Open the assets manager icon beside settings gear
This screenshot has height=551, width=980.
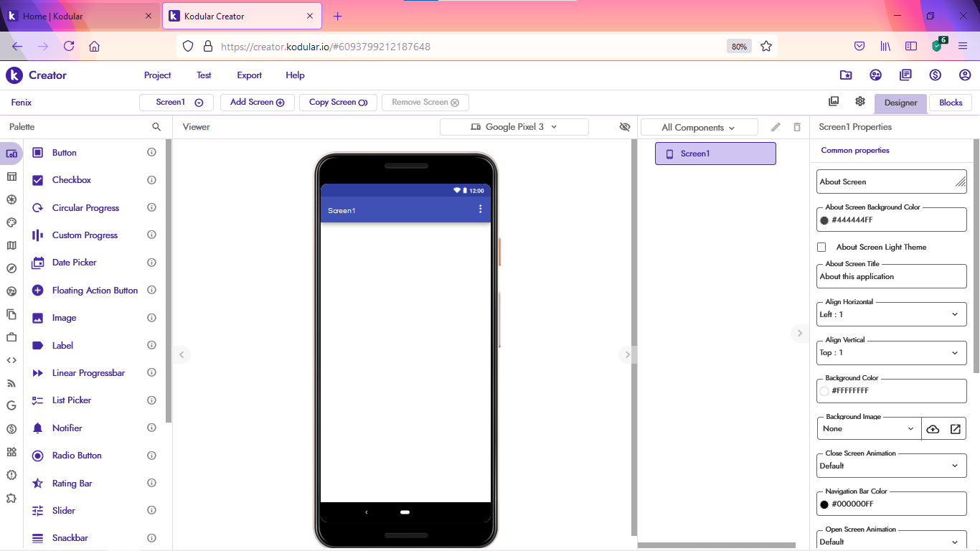tap(834, 102)
